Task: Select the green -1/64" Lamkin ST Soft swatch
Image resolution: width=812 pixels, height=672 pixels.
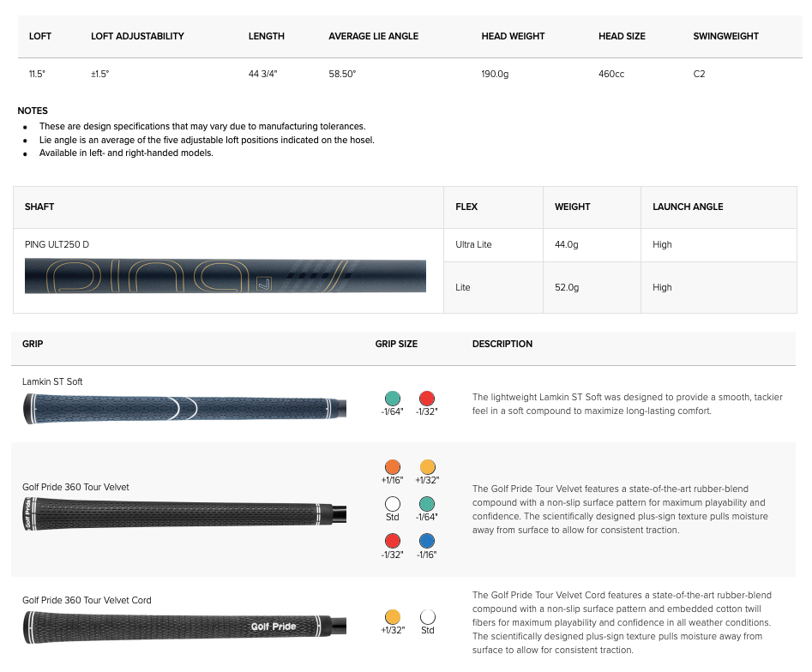Action: click(x=393, y=398)
